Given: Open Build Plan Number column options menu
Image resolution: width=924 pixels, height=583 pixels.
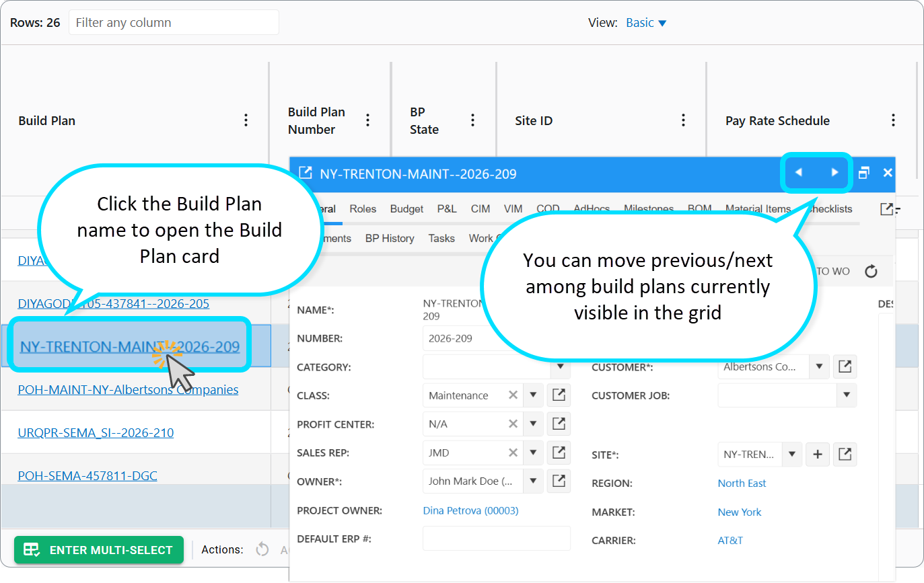Looking at the screenshot, I should 367,120.
